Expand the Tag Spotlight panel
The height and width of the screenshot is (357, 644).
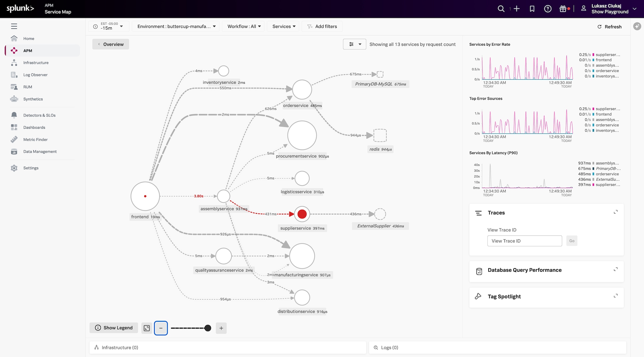click(x=615, y=296)
